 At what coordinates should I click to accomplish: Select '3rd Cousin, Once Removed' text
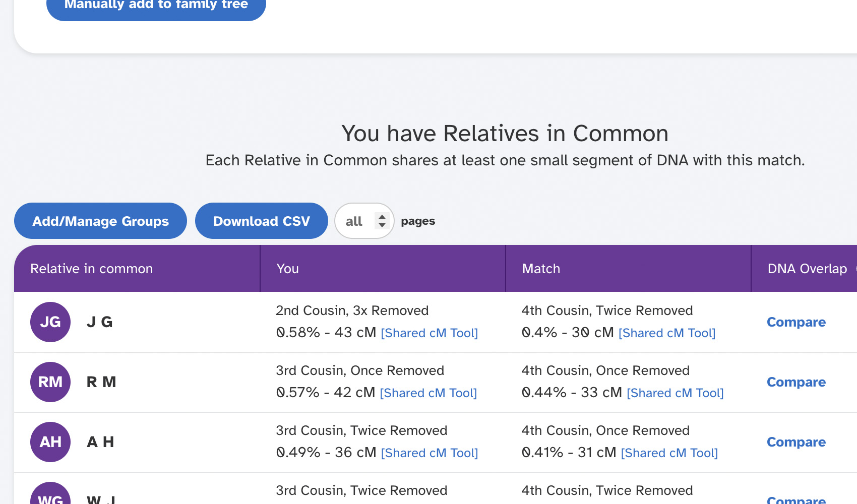[360, 370]
